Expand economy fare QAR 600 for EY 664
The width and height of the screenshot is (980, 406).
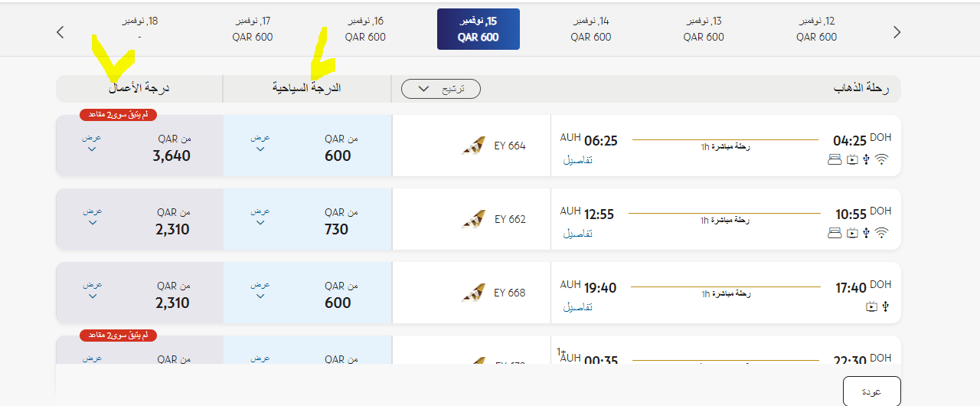tap(260, 143)
